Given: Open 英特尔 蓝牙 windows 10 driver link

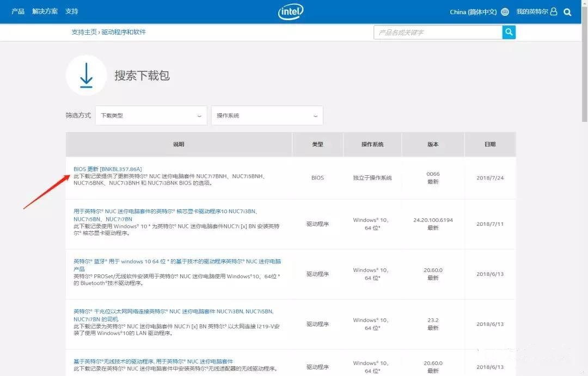Looking at the screenshot, I should click(177, 265).
